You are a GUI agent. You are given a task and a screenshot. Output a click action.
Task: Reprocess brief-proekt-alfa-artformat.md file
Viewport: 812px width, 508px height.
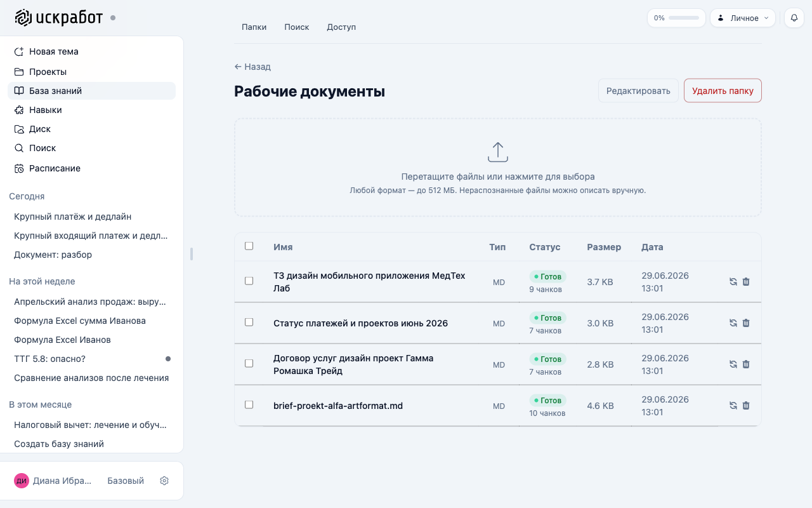tap(733, 405)
